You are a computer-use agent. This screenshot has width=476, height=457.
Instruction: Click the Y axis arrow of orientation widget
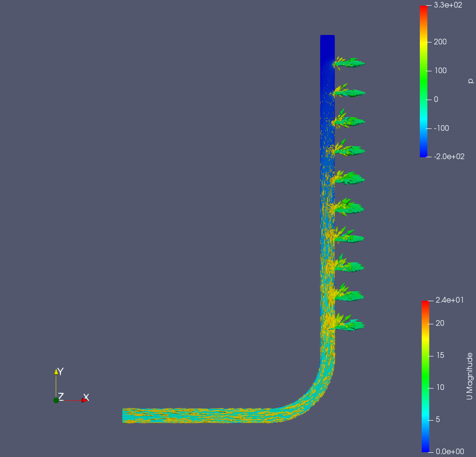click(x=56, y=372)
